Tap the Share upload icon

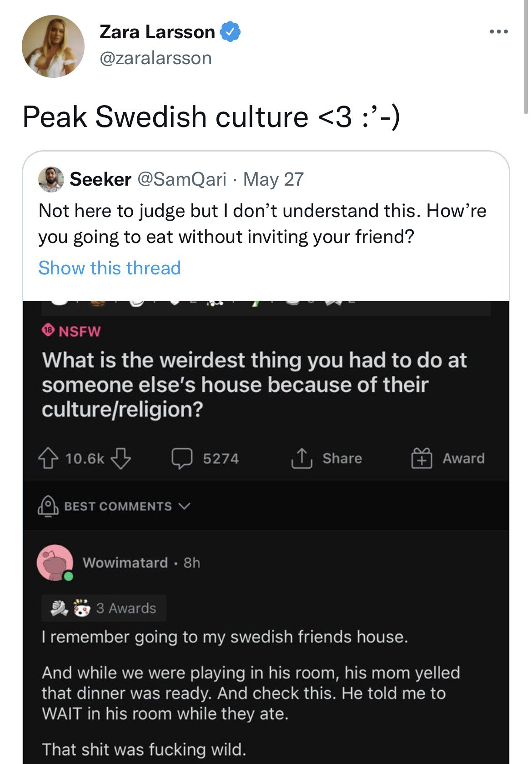click(x=301, y=458)
